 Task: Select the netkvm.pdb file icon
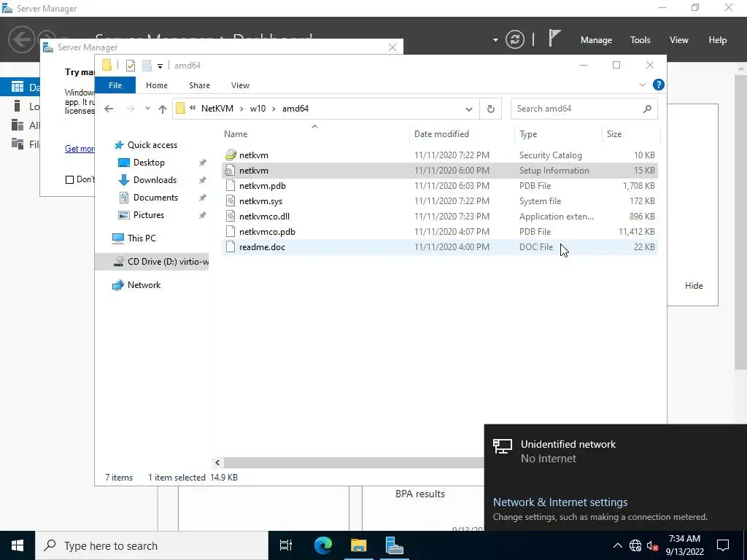pyautogui.click(x=230, y=186)
